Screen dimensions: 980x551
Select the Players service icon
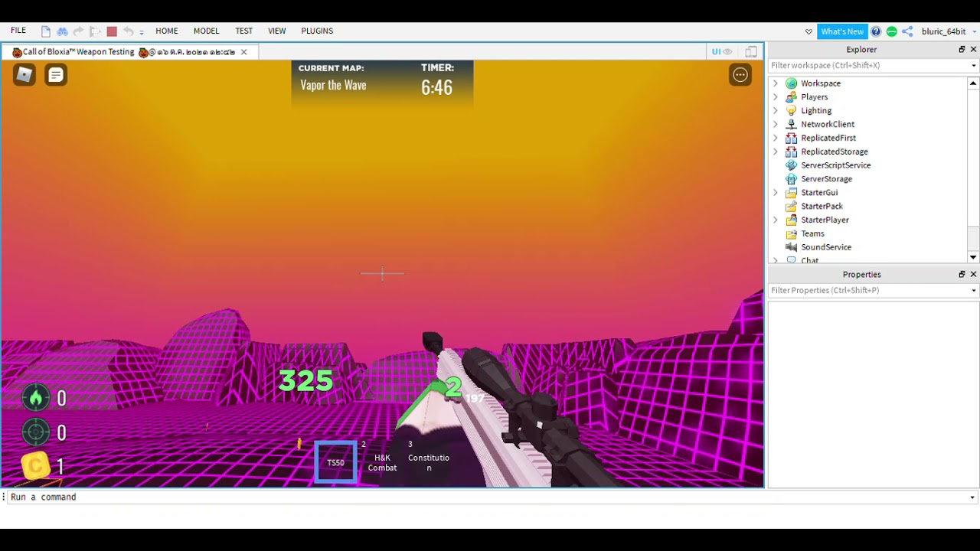[x=792, y=97]
